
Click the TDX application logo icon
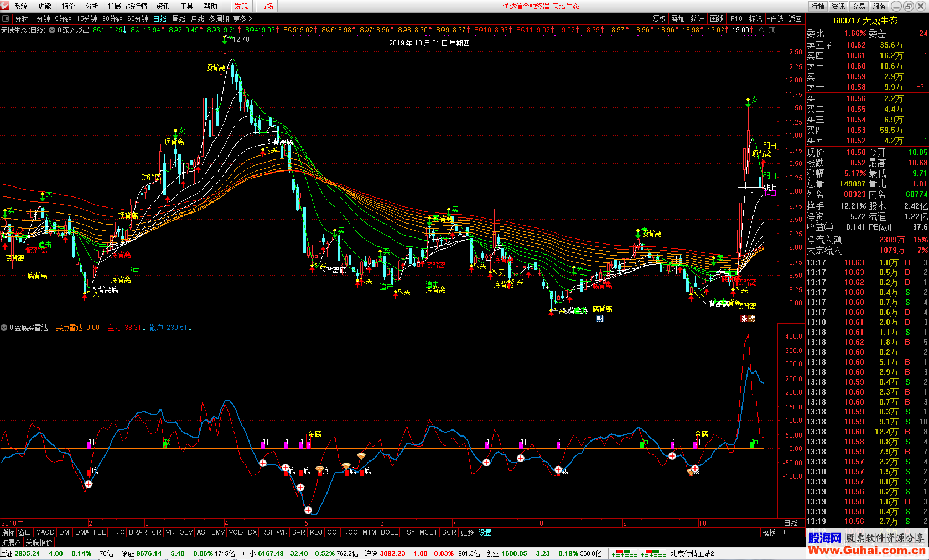click(5, 6)
